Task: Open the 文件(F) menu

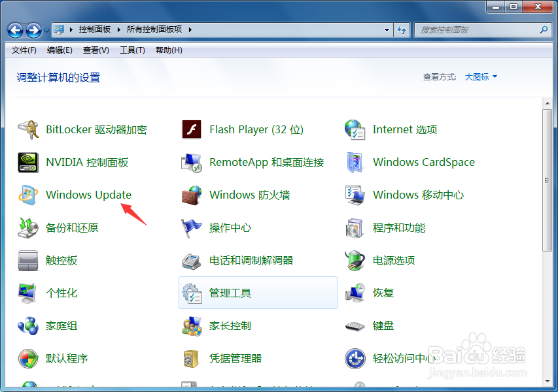Action: [x=24, y=50]
